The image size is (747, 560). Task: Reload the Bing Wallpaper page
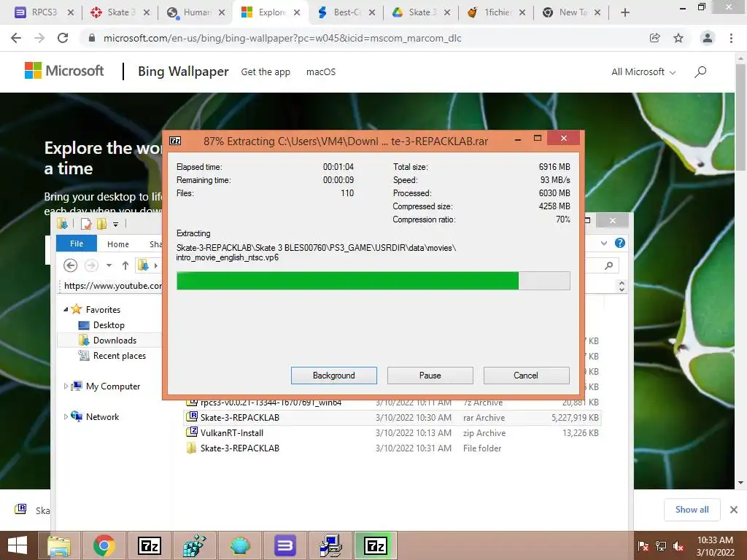[x=63, y=38]
